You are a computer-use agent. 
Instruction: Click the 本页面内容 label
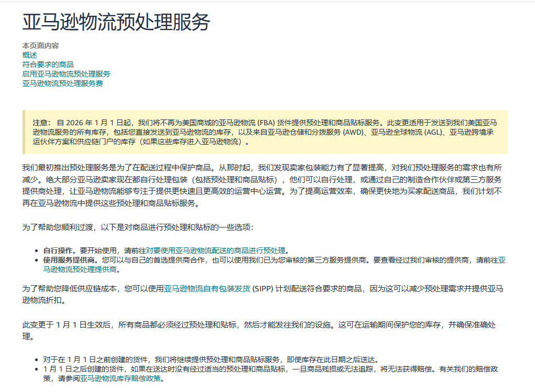[x=40, y=46]
